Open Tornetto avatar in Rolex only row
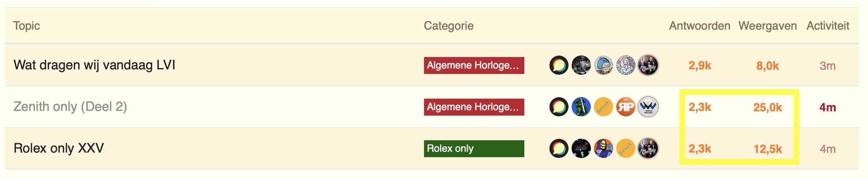Screen dimensions: 868x178 [x=648, y=148]
